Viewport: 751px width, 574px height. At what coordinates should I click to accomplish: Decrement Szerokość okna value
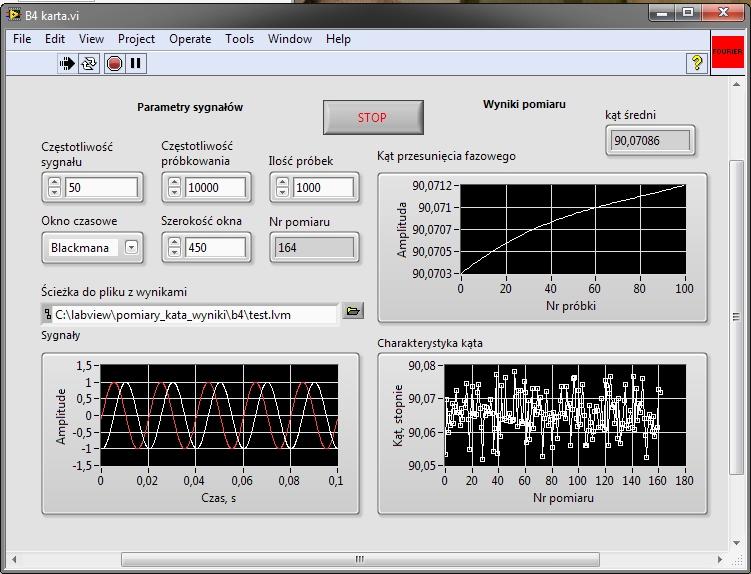174,252
